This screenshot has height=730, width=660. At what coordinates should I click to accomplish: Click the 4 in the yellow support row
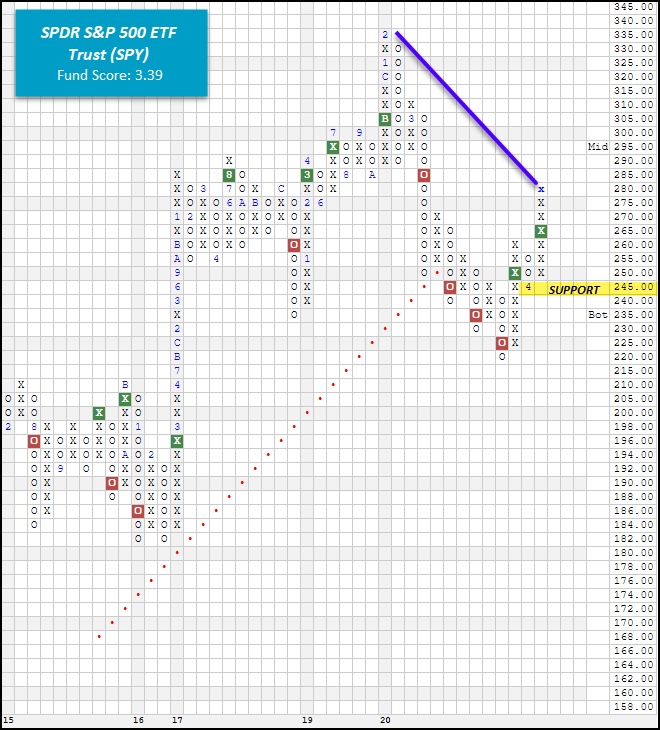(x=528, y=287)
